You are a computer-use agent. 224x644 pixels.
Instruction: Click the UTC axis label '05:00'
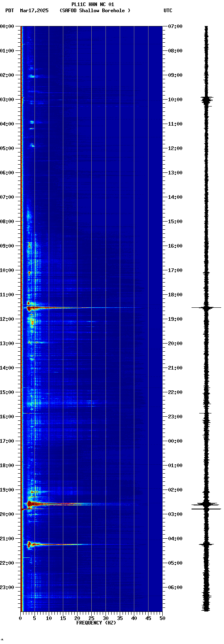(x=175, y=563)
